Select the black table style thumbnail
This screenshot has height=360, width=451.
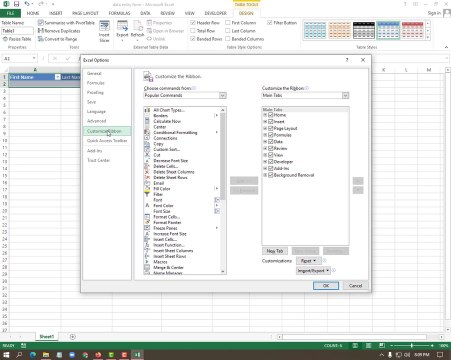(364, 30)
